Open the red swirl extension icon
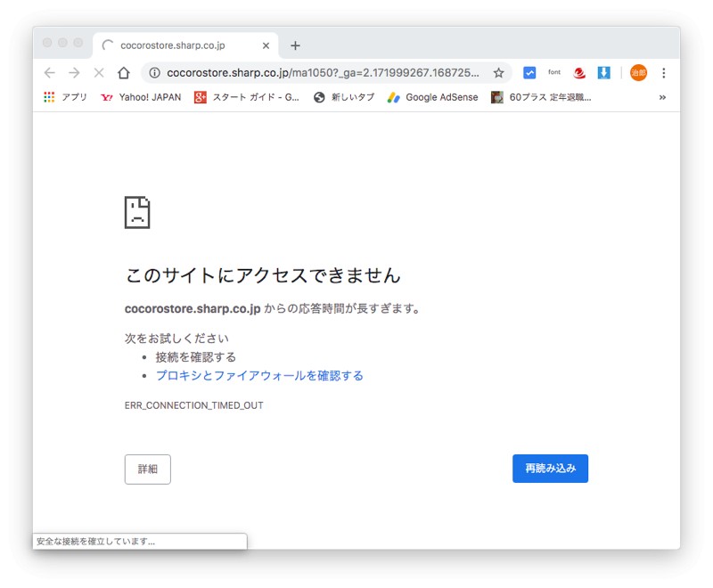The image size is (713, 588). coord(579,73)
